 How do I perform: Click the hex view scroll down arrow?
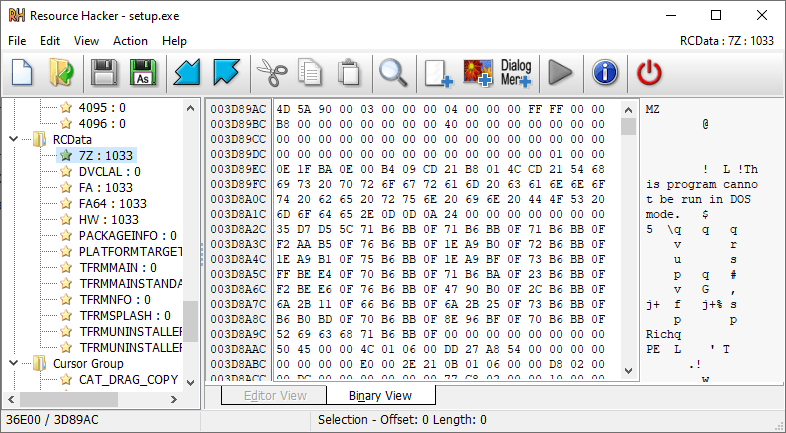(x=629, y=371)
